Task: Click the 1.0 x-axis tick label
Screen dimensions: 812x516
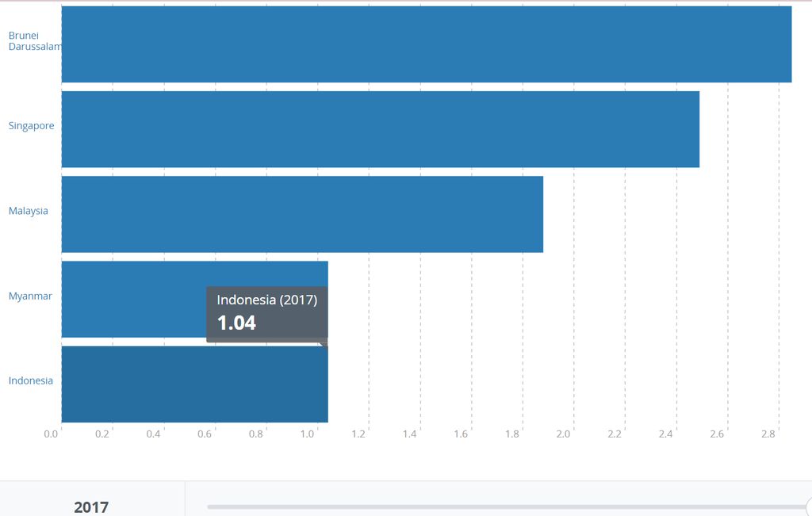Action: pyautogui.click(x=307, y=434)
